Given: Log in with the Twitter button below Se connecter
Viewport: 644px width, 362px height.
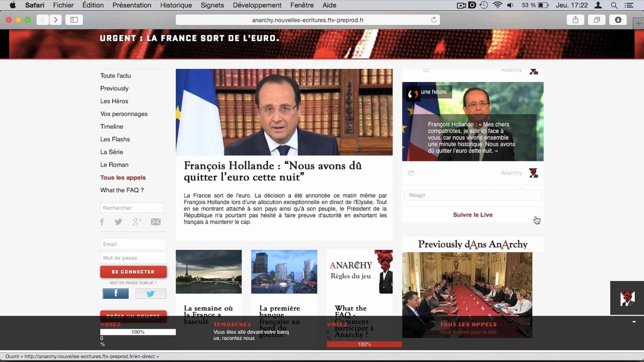Looking at the screenshot, I should [x=151, y=294].
